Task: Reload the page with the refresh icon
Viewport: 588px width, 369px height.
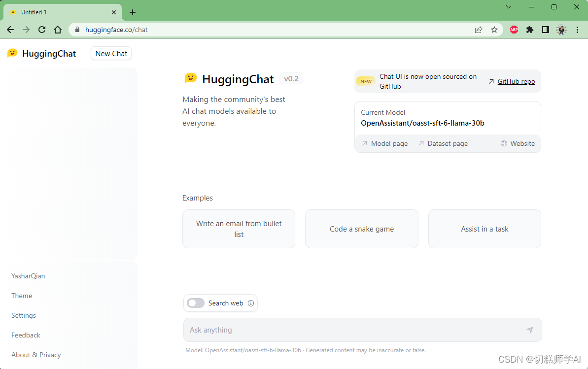Action: 41,30
